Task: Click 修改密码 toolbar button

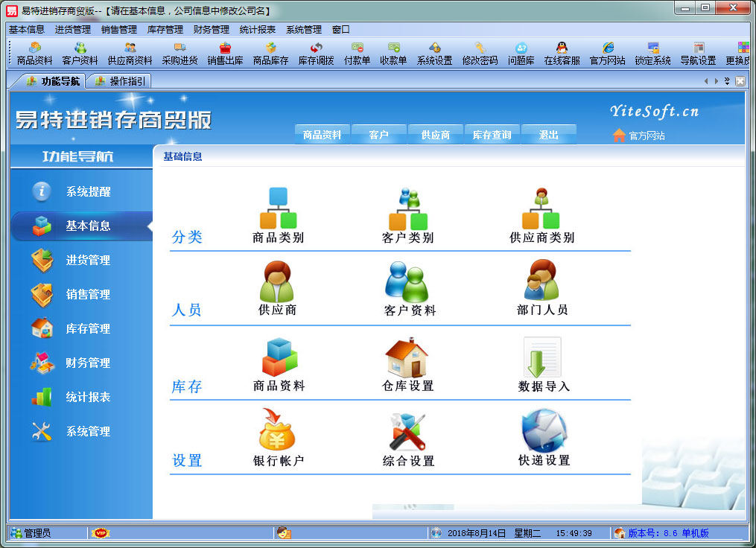Action: pos(480,54)
